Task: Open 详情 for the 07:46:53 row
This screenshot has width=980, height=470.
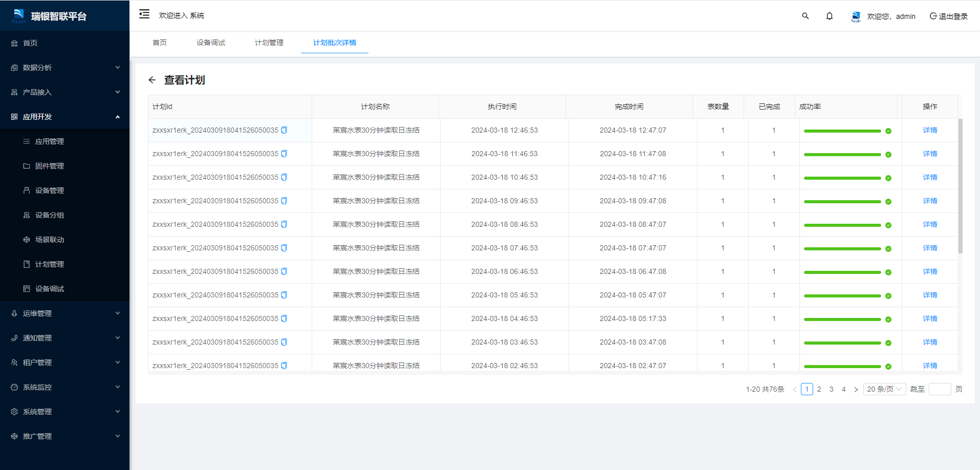Action: pyautogui.click(x=930, y=248)
